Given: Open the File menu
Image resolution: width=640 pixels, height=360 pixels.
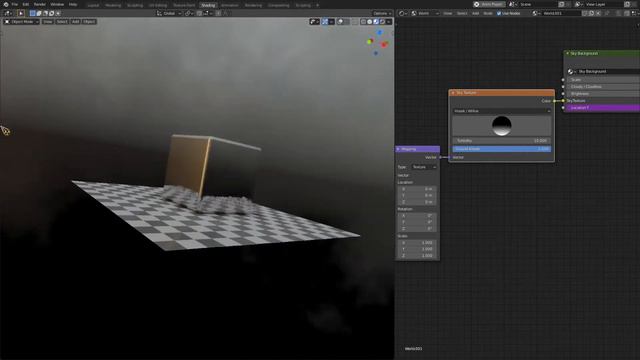Looking at the screenshot, I should tap(15, 4).
